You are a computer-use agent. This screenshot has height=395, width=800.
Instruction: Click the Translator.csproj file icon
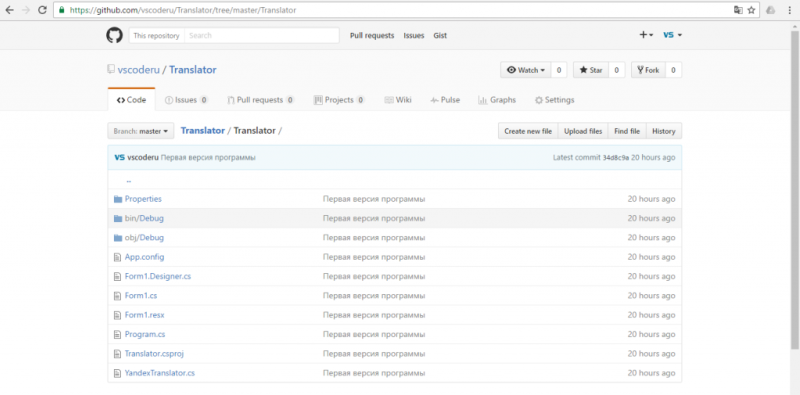118,354
